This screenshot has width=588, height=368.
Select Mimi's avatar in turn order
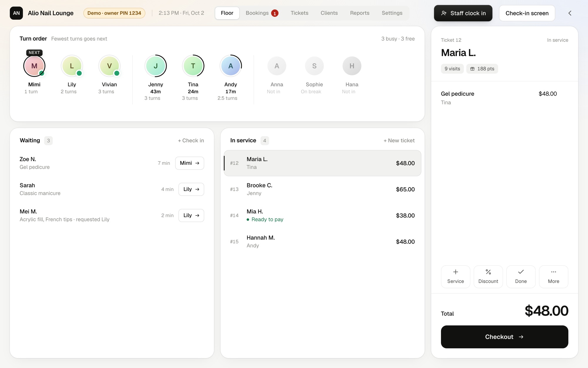pyautogui.click(x=34, y=66)
